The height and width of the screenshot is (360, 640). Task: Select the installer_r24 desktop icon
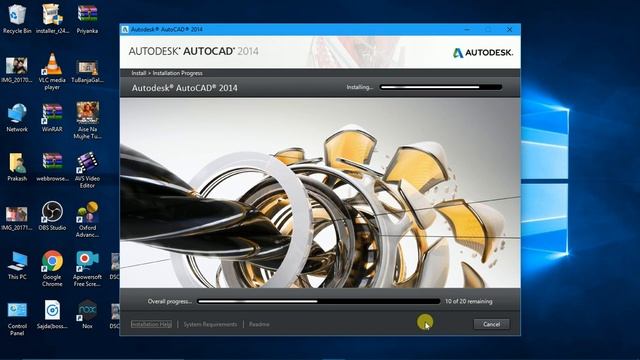pos(52,19)
